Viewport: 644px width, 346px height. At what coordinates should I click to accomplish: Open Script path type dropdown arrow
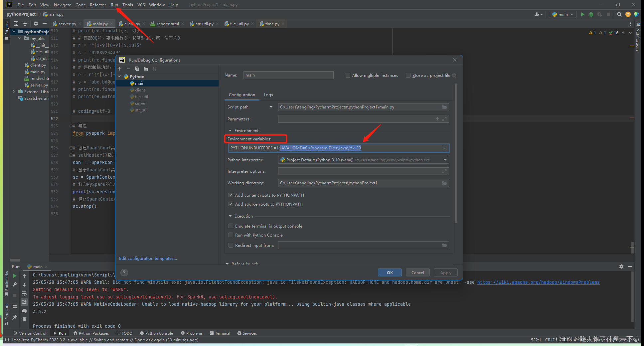(x=271, y=107)
